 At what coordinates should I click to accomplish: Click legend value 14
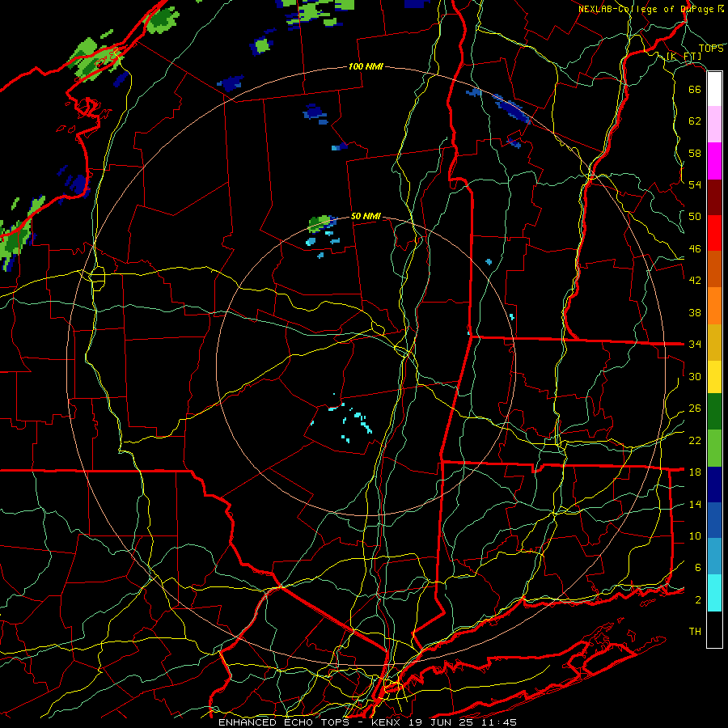(695, 504)
